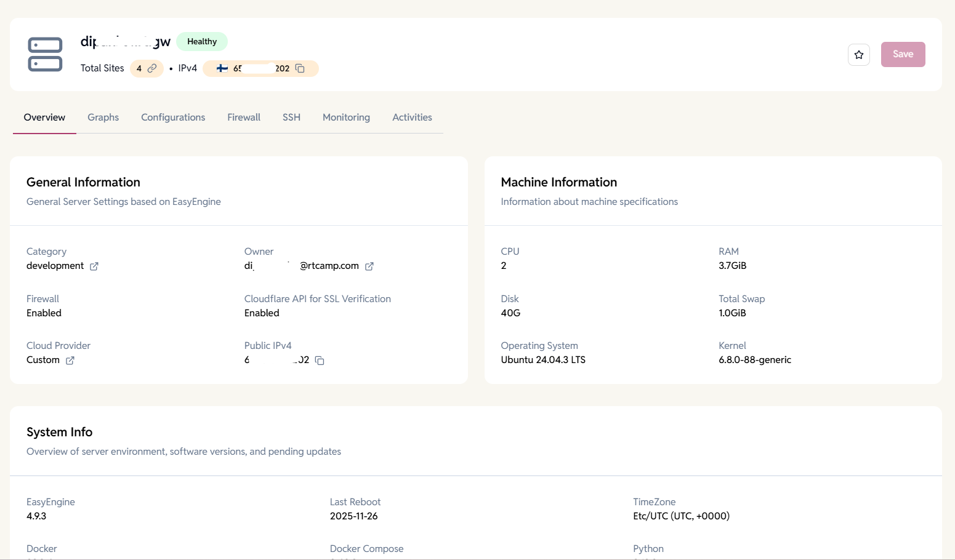Star this server as favorite

858,55
